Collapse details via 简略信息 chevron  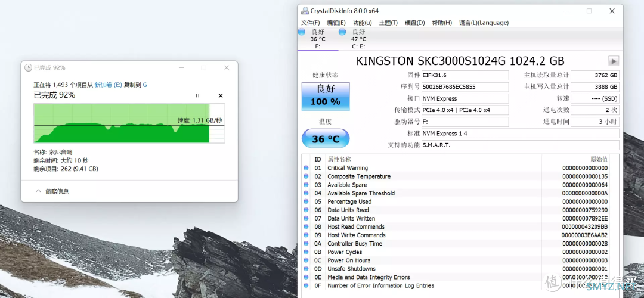(x=39, y=191)
